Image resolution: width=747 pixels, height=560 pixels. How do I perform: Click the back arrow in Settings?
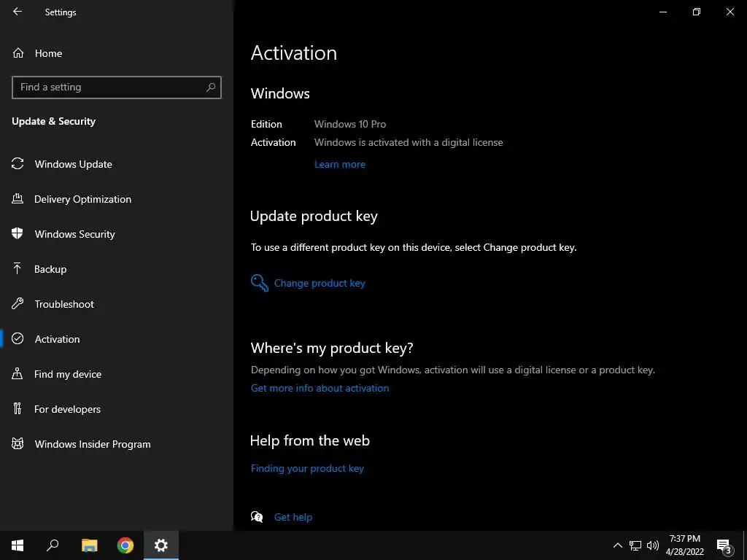18,12
